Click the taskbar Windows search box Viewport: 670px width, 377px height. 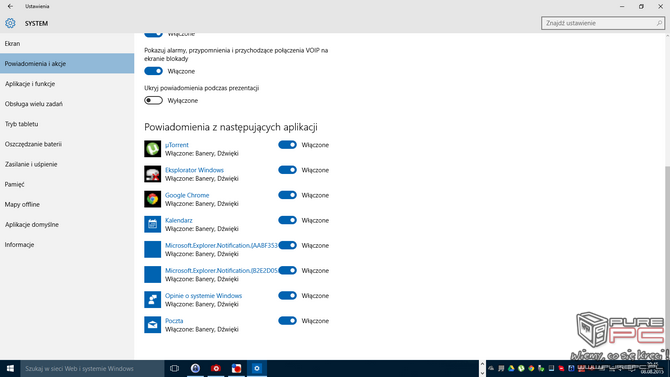point(92,368)
